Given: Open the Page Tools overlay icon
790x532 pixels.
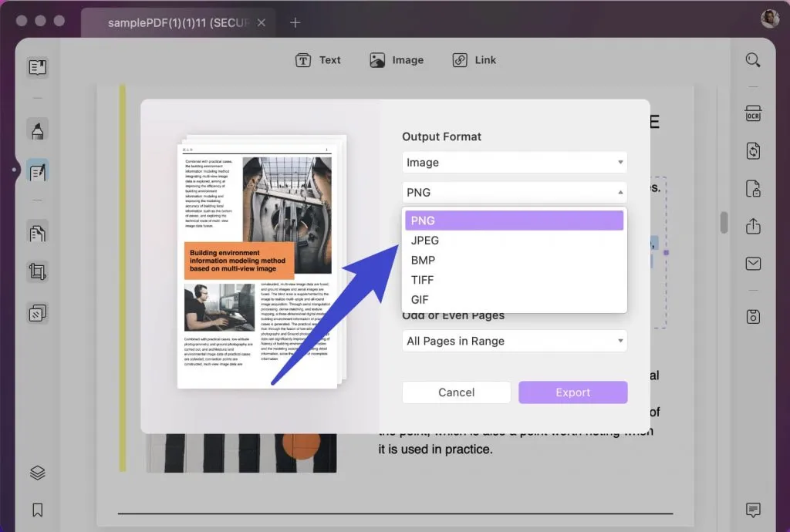Looking at the screenshot, I should pyautogui.click(x=38, y=313).
